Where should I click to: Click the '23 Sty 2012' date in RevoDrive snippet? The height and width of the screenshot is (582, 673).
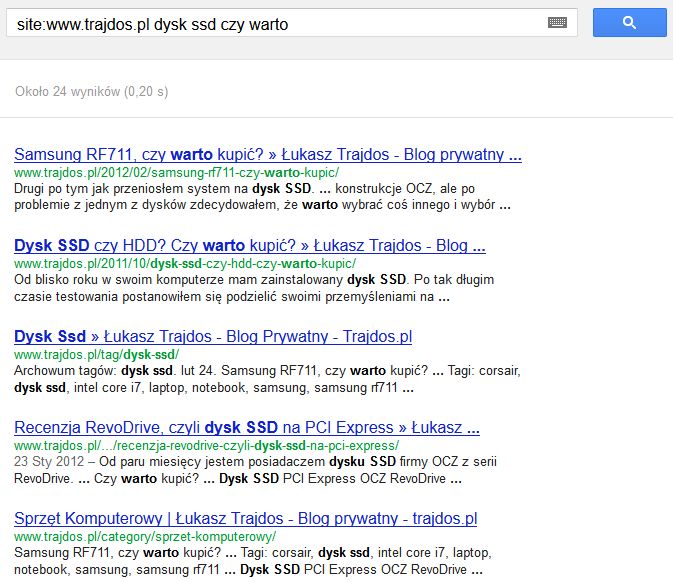click(49, 461)
